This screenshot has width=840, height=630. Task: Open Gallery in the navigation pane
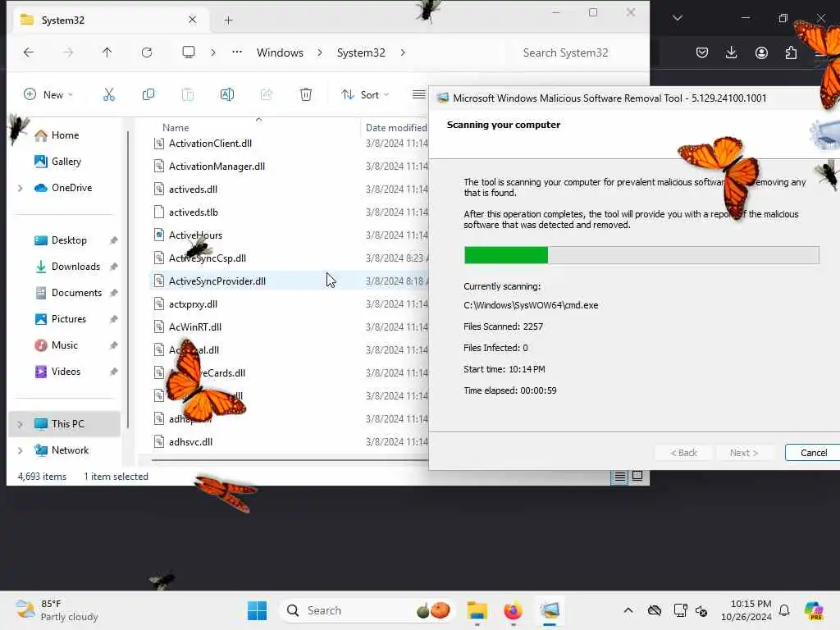(x=66, y=162)
